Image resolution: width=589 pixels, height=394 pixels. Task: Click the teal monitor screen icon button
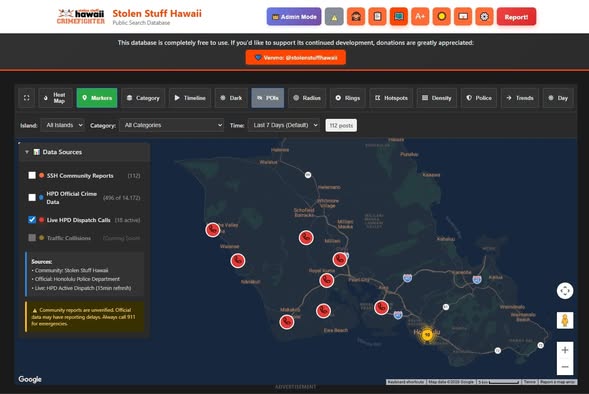[399, 17]
